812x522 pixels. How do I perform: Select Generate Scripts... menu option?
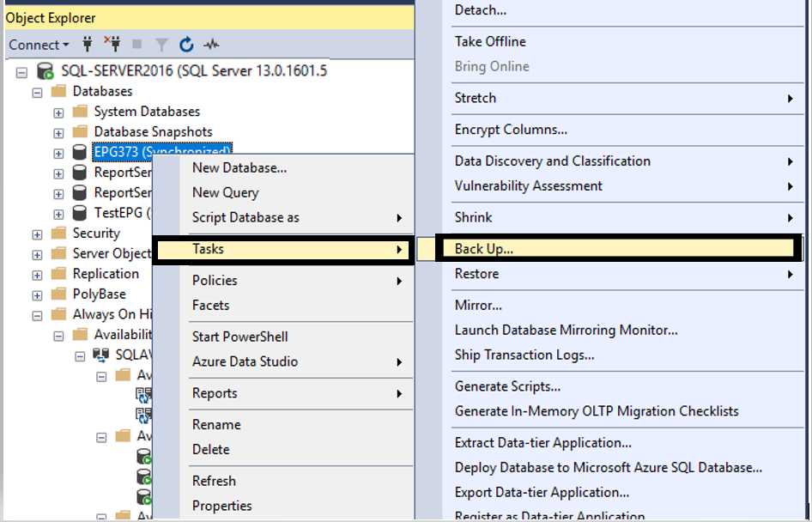507,386
